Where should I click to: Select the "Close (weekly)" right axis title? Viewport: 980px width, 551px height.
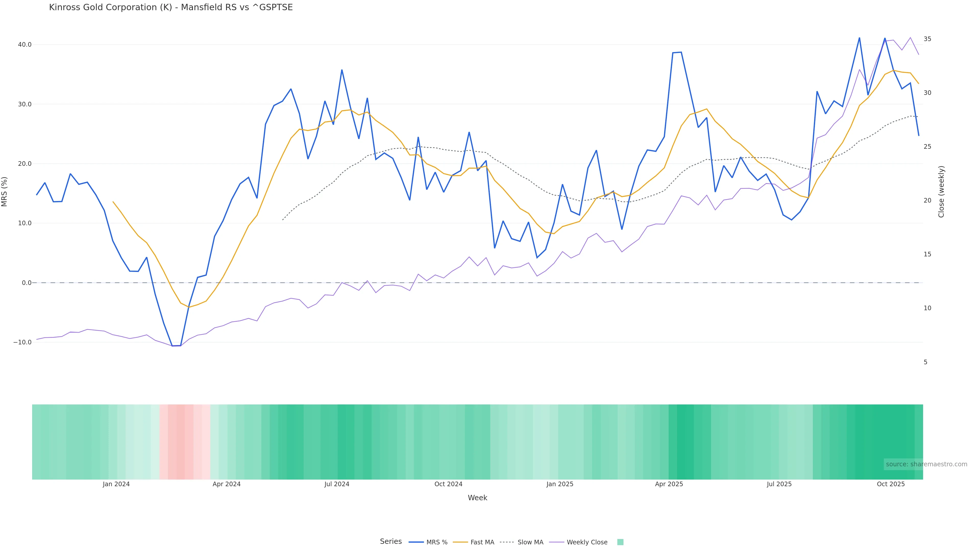pos(941,192)
